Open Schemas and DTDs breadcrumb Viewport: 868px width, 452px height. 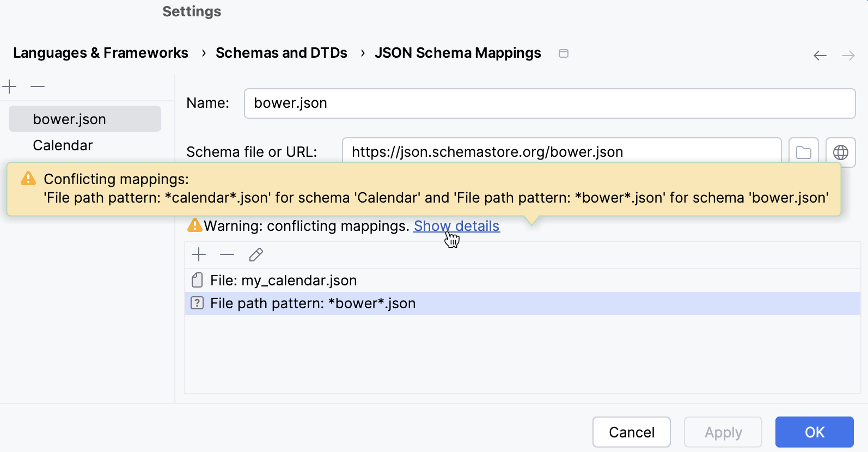click(281, 53)
